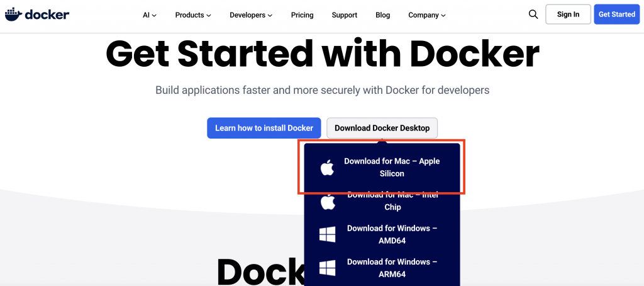
Task: Expand the Company menu
Action: click(x=427, y=15)
